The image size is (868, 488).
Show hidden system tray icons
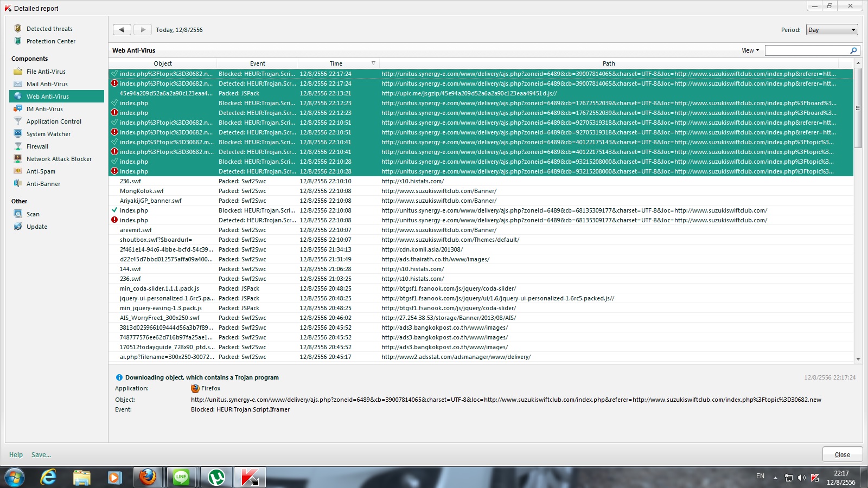click(775, 478)
